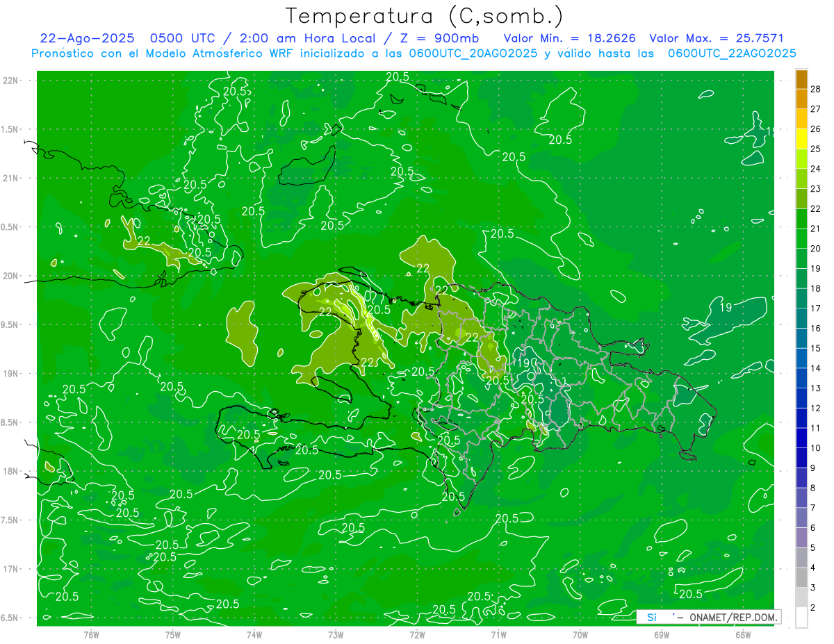This screenshot has height=644, width=834.
Task: Click the legend value '8'
Action: click(813, 488)
